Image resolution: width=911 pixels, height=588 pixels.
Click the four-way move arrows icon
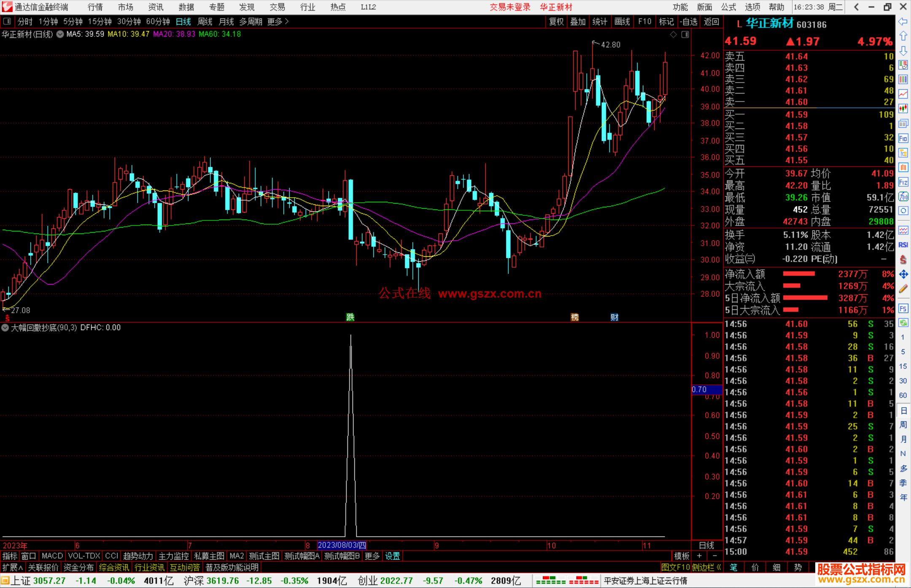pyautogui.click(x=903, y=274)
